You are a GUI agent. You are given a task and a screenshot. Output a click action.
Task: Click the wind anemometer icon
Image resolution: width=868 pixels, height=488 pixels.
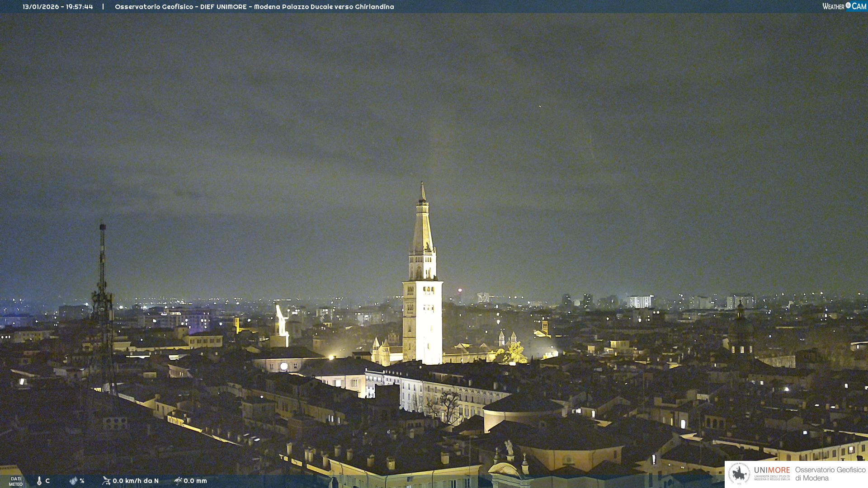[106, 481]
